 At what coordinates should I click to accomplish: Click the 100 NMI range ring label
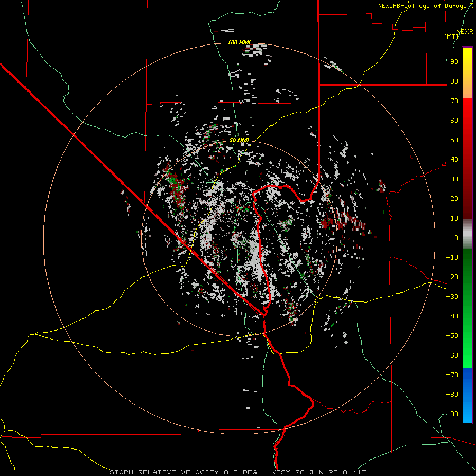239,42
